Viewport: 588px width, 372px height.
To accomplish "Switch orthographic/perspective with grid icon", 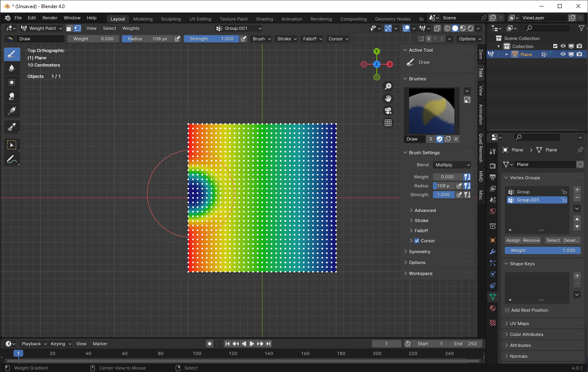I will 388,123.
